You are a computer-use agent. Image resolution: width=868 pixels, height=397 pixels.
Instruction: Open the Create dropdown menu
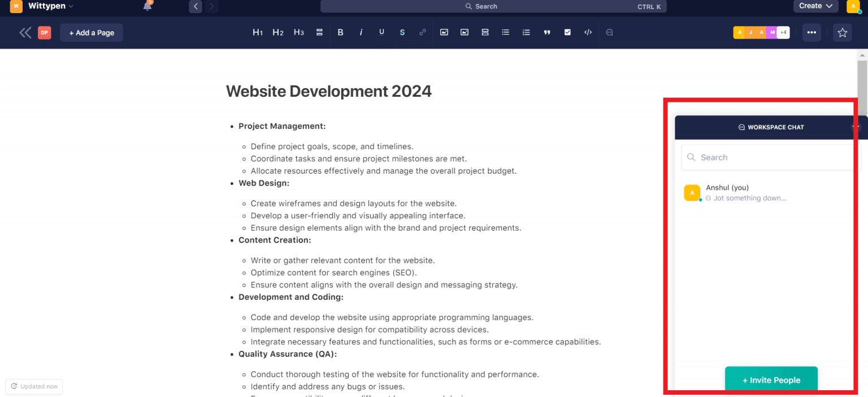pyautogui.click(x=815, y=6)
